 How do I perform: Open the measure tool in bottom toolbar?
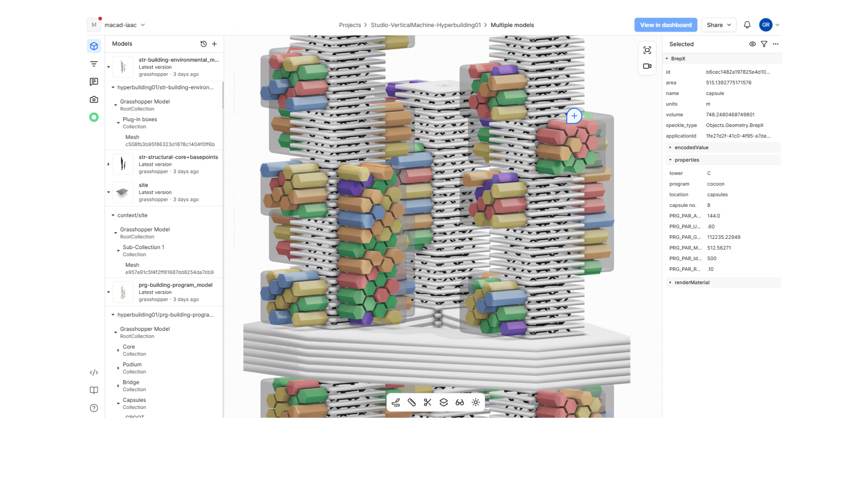tap(412, 402)
